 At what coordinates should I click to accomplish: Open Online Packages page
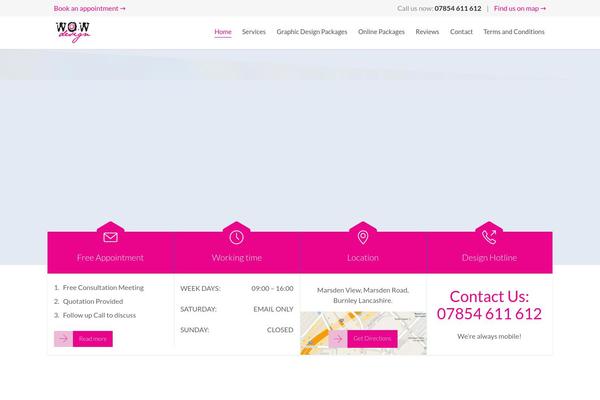click(381, 32)
